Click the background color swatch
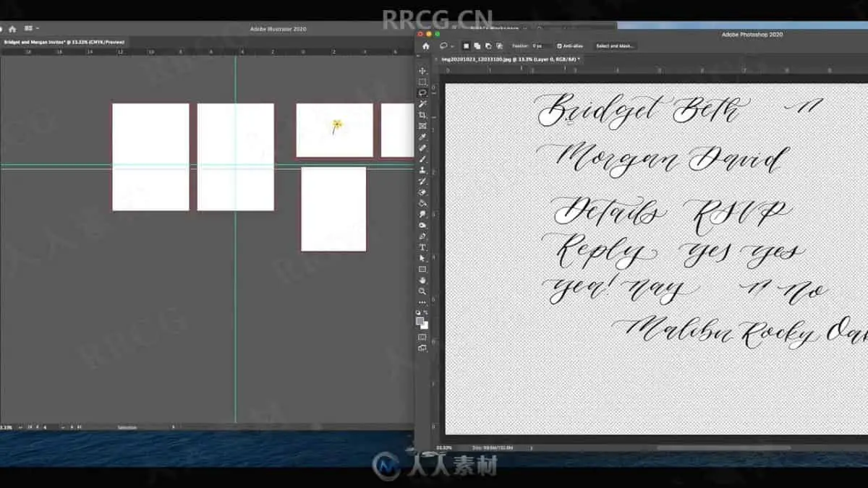 pos(425,325)
